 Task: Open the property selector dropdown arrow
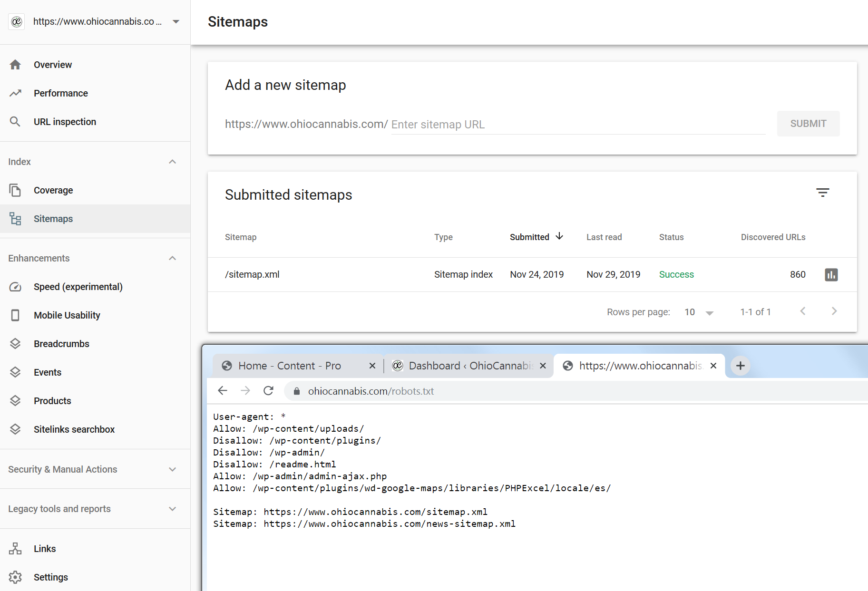tap(176, 21)
